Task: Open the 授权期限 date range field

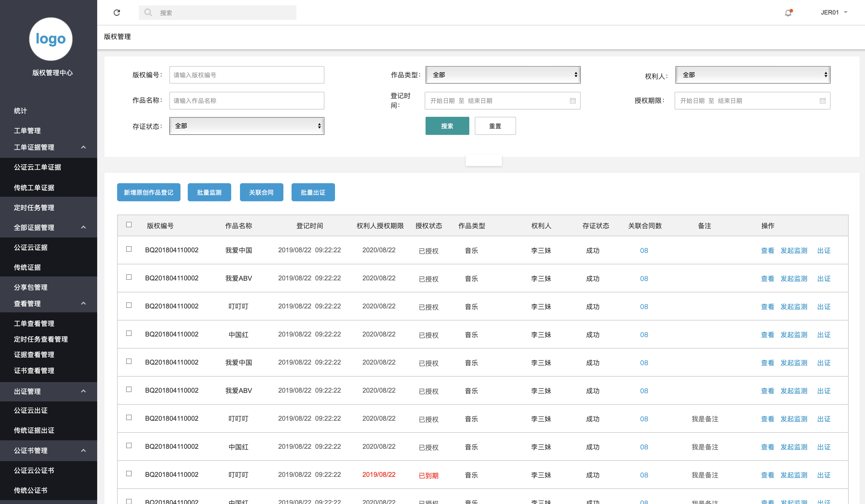Action: 752,100
